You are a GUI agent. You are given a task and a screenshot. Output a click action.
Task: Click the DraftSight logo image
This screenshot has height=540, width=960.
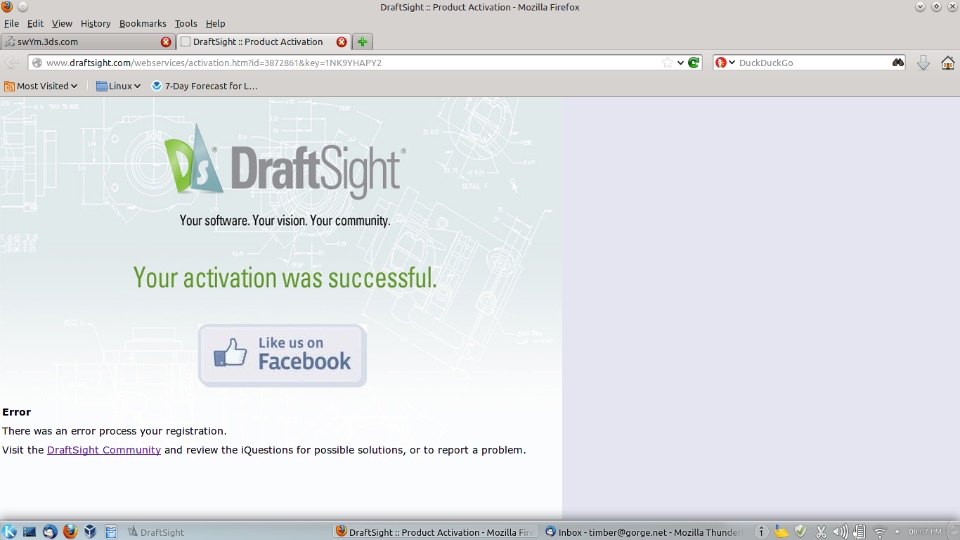click(x=285, y=162)
